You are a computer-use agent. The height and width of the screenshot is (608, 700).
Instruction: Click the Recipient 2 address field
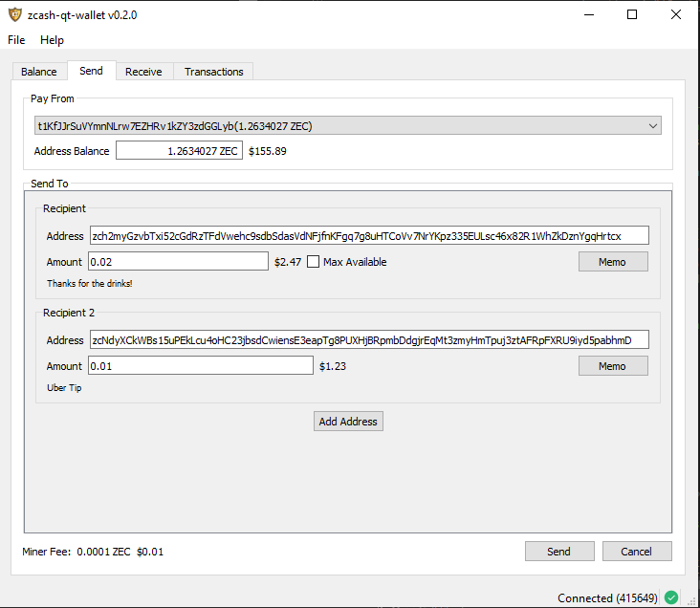click(369, 340)
